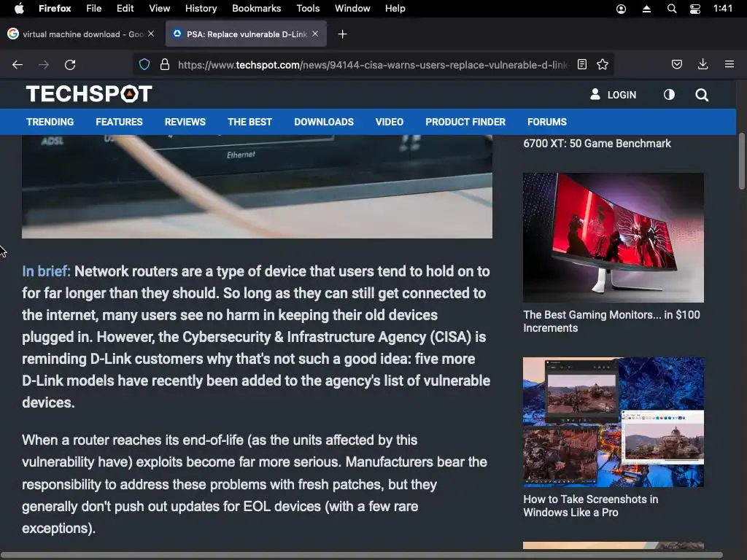Click the router article header image
This screenshot has height=560, width=747.
[257, 186]
